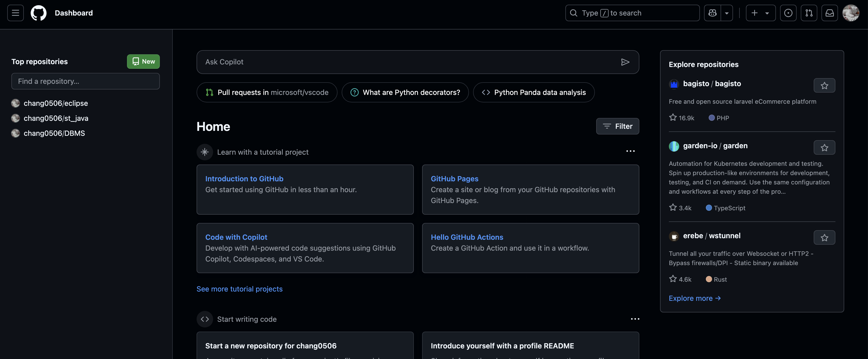Star the garden-io/garden repository

pyautogui.click(x=824, y=148)
